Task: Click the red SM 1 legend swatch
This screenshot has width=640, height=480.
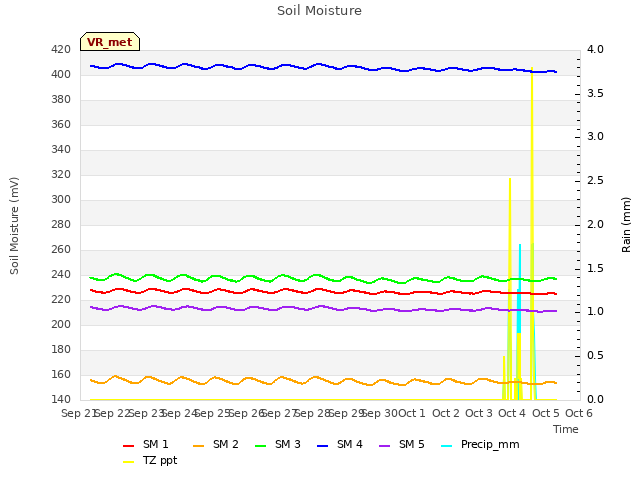Action: click(x=129, y=446)
